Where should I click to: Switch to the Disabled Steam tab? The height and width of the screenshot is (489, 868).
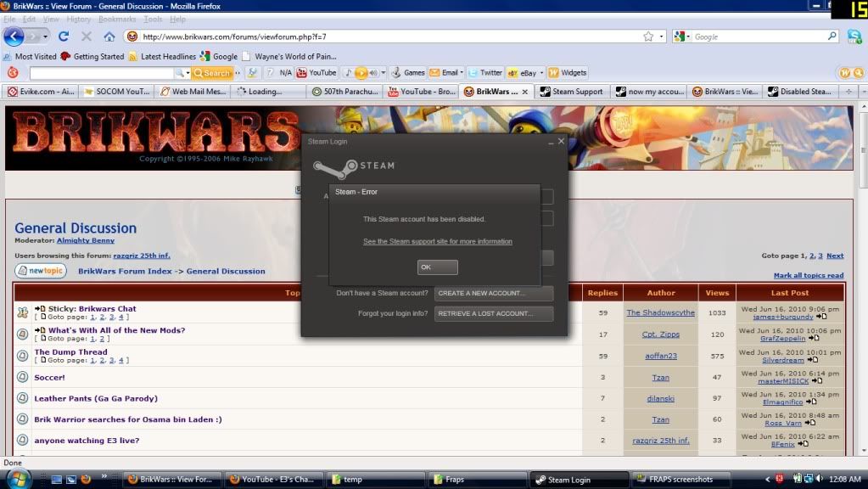point(800,92)
